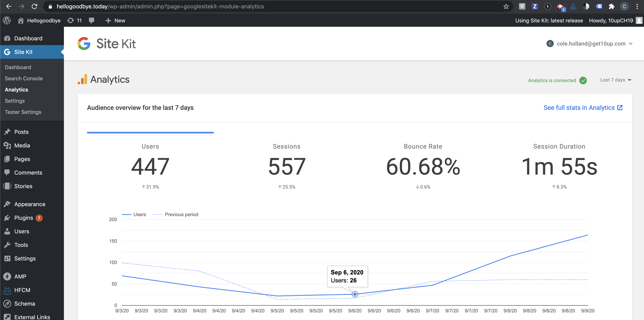The width and height of the screenshot is (644, 320).
Task: Reload the page with browser refresh icon
Action: [x=35, y=7]
